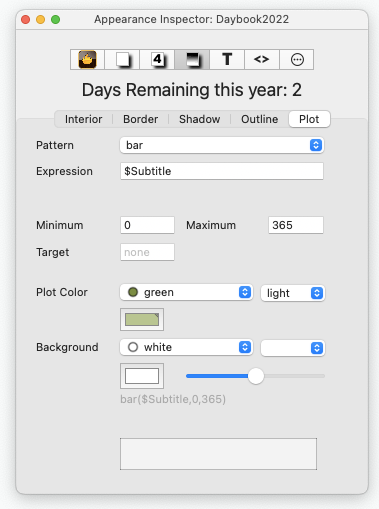379x509 pixels.
Task: Select the Document inspector page icon
Action: [x=122, y=59]
